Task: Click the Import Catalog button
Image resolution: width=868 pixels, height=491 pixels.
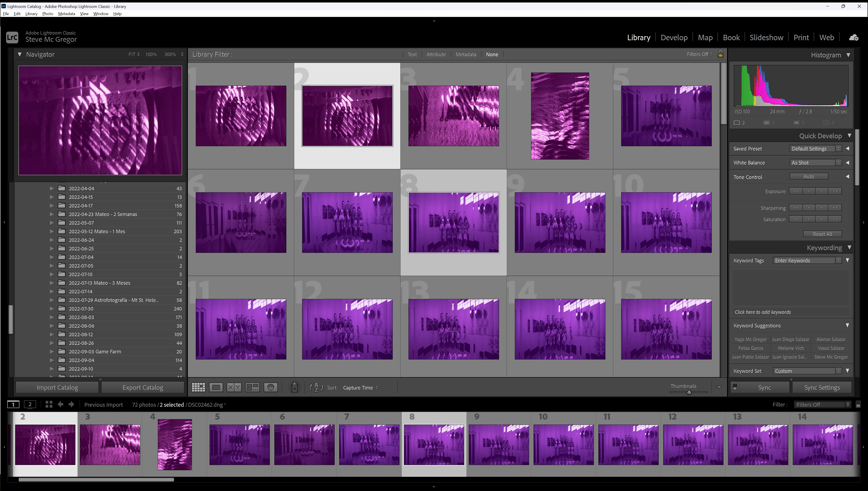Action: coord(57,388)
